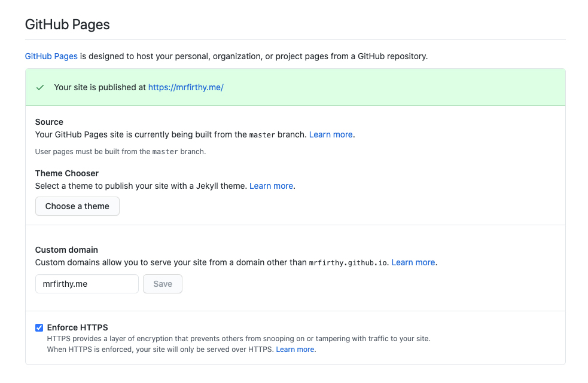588x383 pixels.
Task: Click the green published checkmark icon
Action: [40, 87]
